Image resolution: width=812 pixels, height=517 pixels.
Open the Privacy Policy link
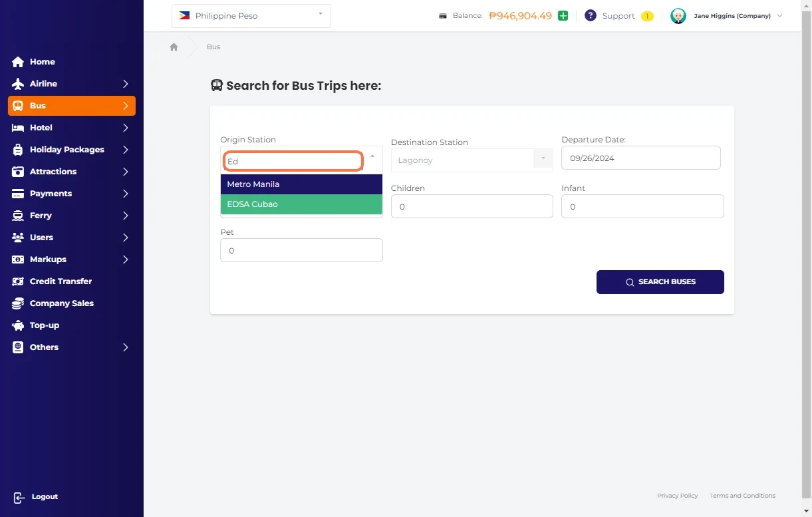pyautogui.click(x=677, y=496)
